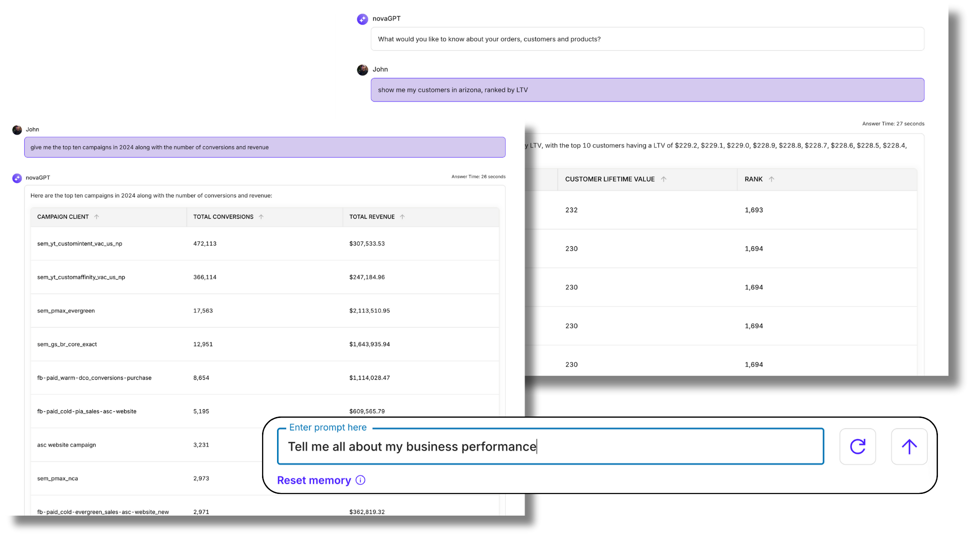Click the Reset memory link
The width and height of the screenshot is (980, 536).
point(314,480)
